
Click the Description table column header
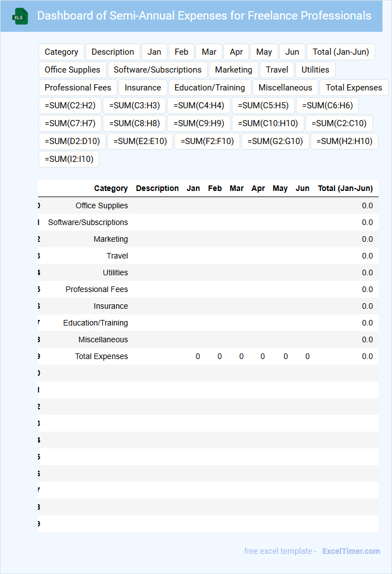(x=157, y=189)
